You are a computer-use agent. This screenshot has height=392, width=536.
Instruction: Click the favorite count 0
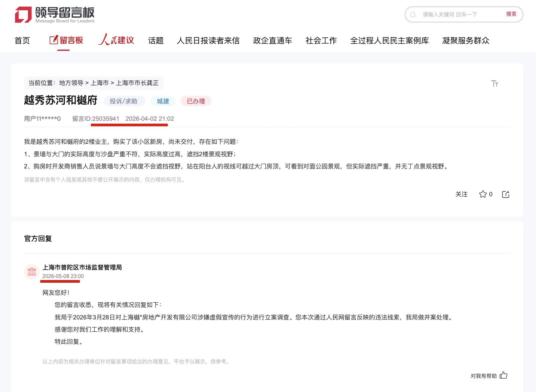coord(491,194)
